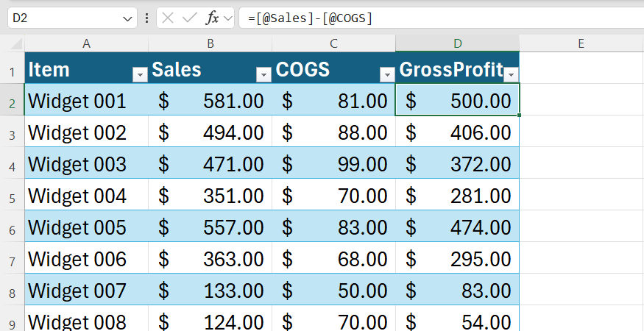Screen dimensions: 644x331
Task: Select column A header
Action: click(x=86, y=43)
